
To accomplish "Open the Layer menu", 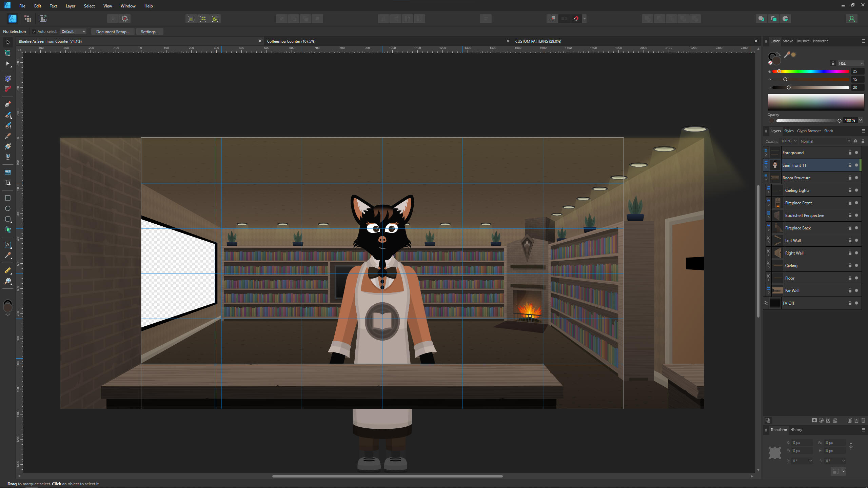I will 70,6.
